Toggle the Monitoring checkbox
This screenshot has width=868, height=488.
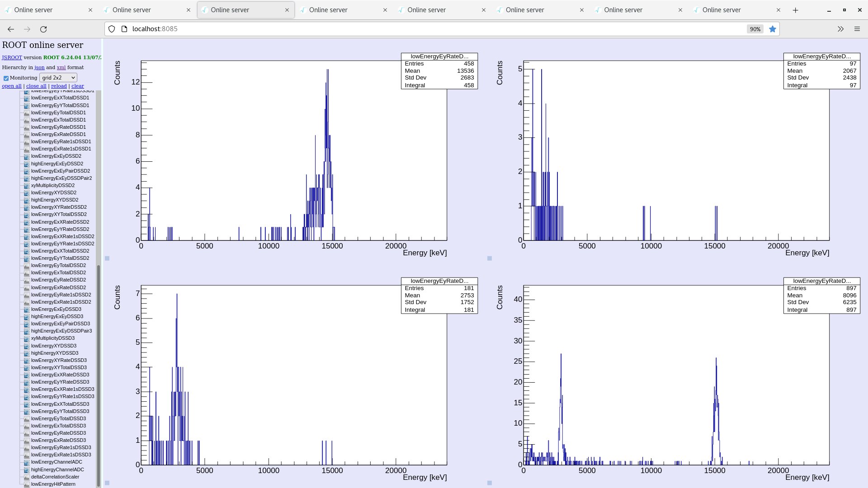[6, 78]
